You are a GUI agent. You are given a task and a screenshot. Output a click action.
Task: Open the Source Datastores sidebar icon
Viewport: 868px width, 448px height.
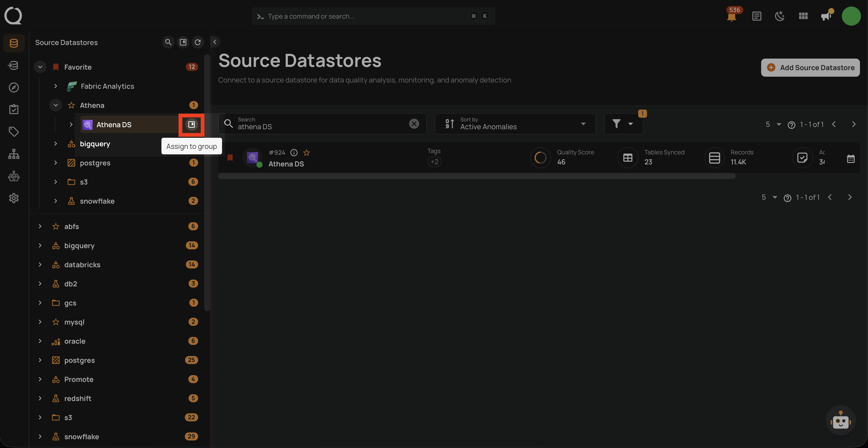click(x=14, y=43)
